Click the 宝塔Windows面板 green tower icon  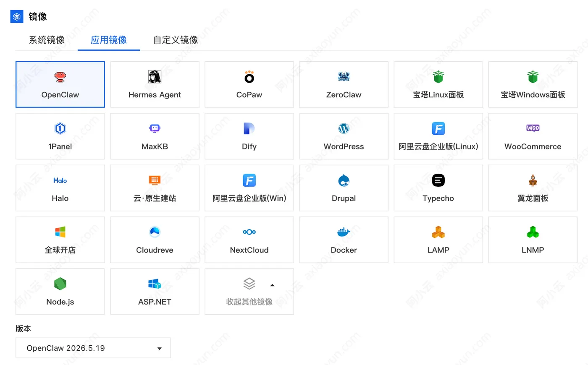pos(533,77)
